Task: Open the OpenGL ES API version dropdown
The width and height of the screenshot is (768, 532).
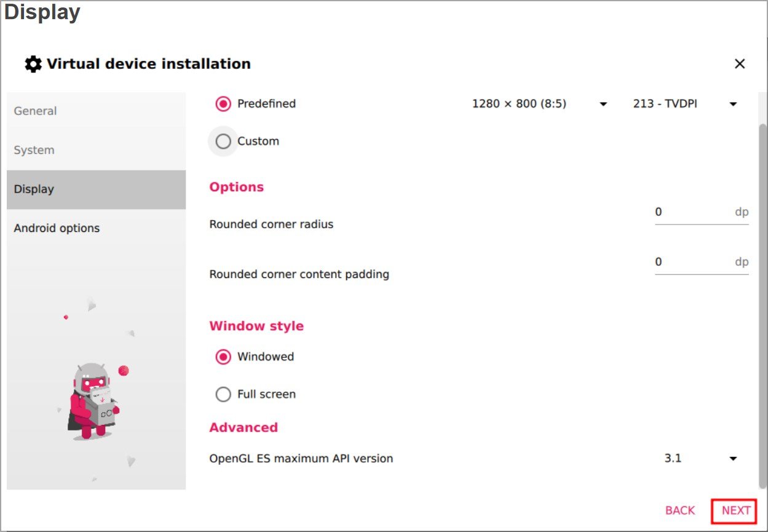Action: (x=701, y=458)
